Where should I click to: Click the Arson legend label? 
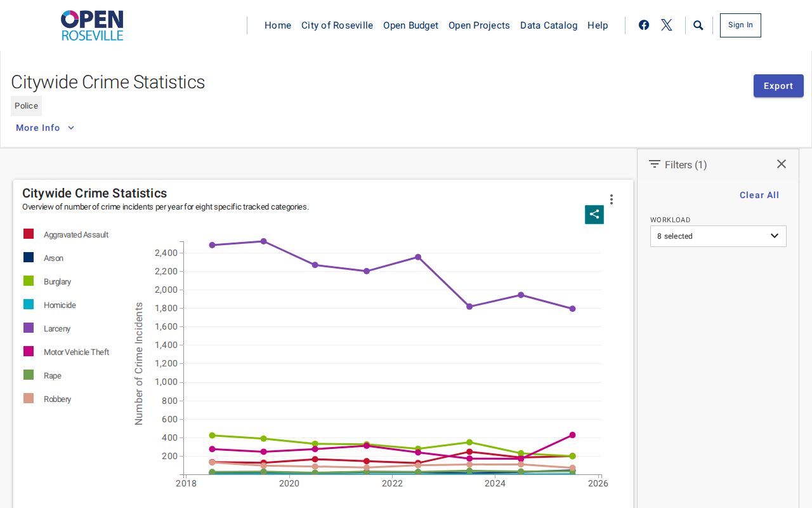pyautogui.click(x=53, y=258)
